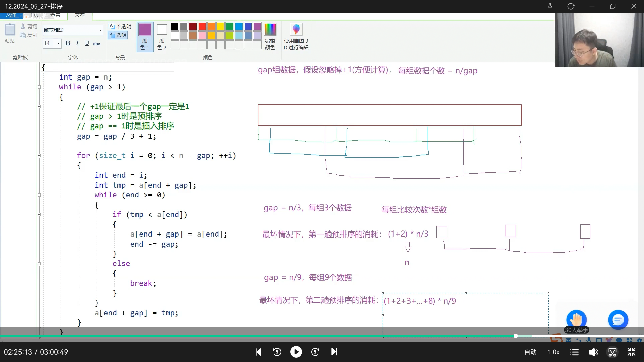Select opaque background (不透明) option

(120, 26)
